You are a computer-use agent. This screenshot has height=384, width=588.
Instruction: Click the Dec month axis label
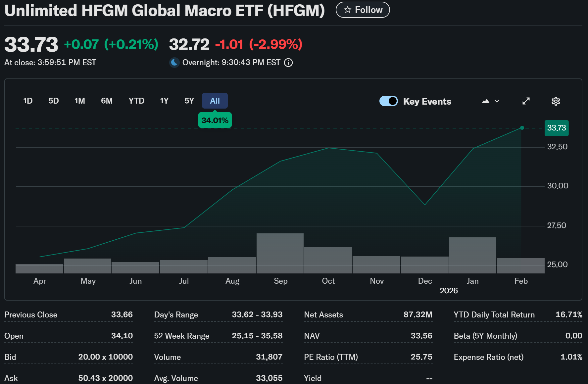[x=425, y=281]
